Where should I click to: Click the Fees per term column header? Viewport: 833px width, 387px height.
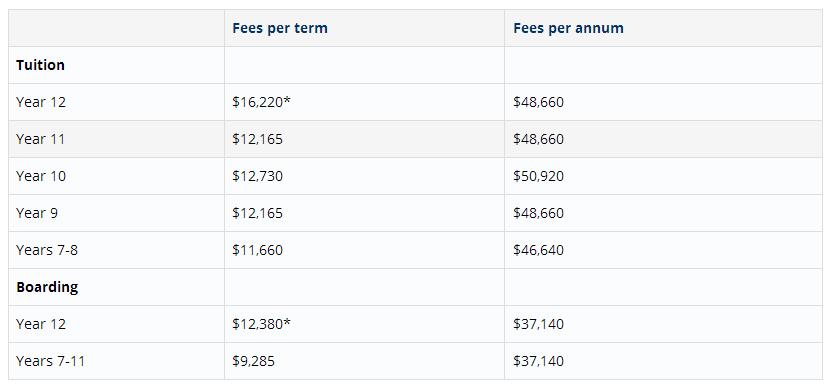pyautogui.click(x=279, y=28)
